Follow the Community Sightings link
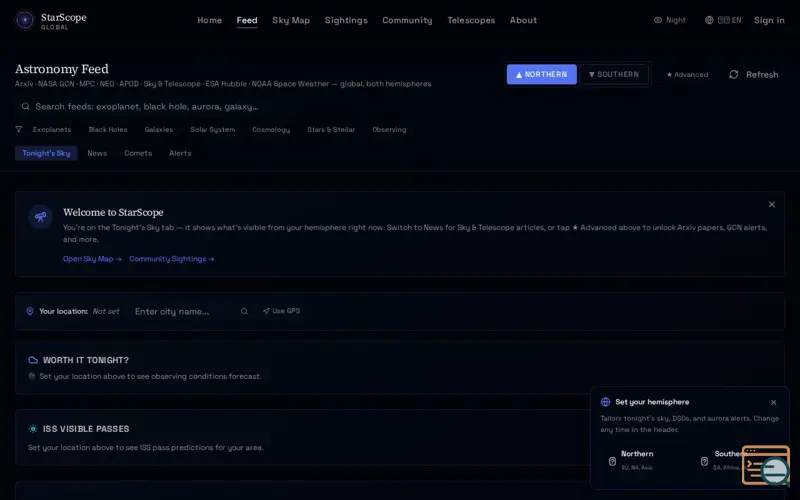Viewport: 800px width, 500px height. coord(171,259)
